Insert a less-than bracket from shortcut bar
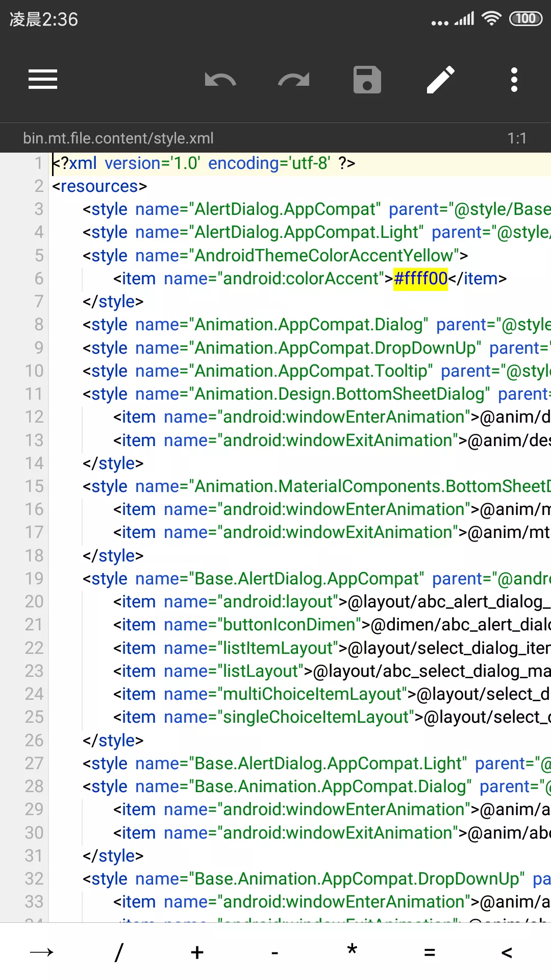 (x=507, y=952)
